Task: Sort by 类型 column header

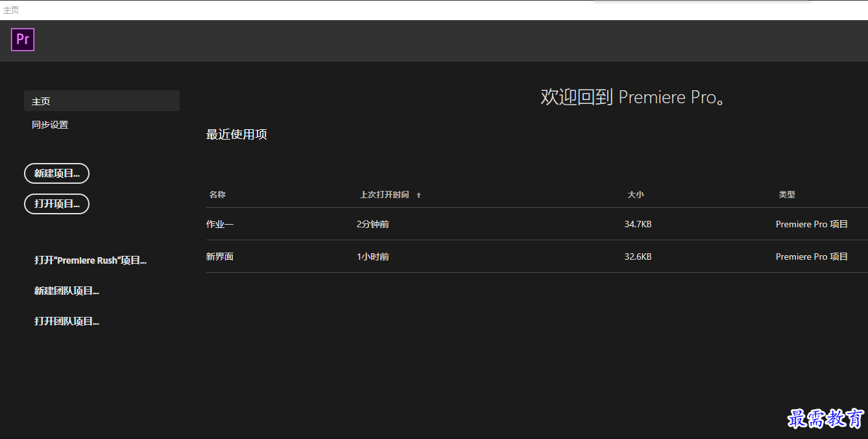Action: [787, 195]
